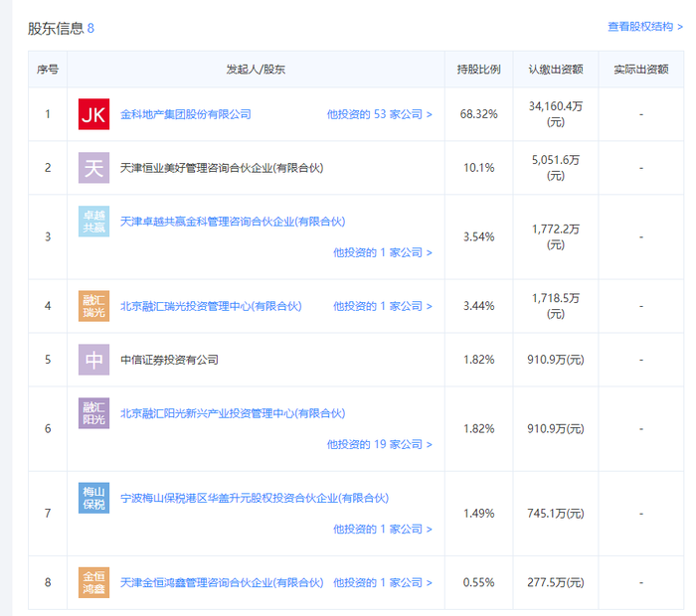Click the 实际出资额 column header

pos(641,70)
